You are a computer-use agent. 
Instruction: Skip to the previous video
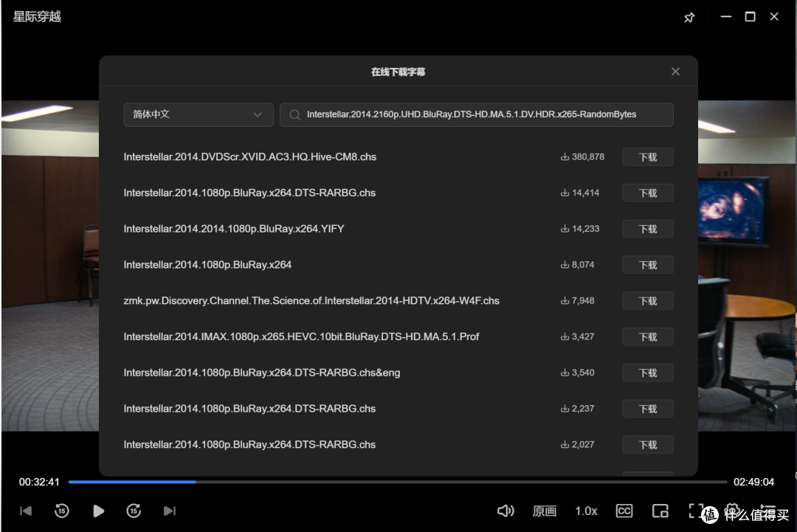click(x=26, y=511)
